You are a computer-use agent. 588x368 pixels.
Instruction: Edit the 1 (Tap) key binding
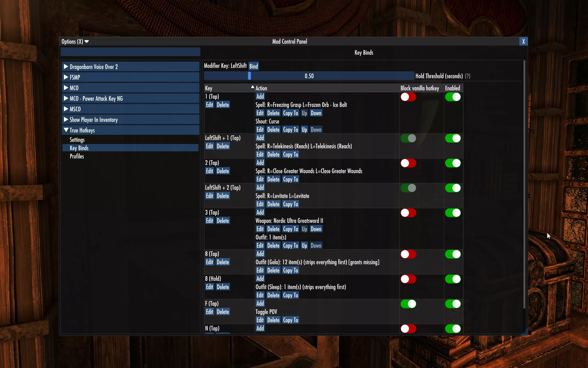[x=209, y=105]
